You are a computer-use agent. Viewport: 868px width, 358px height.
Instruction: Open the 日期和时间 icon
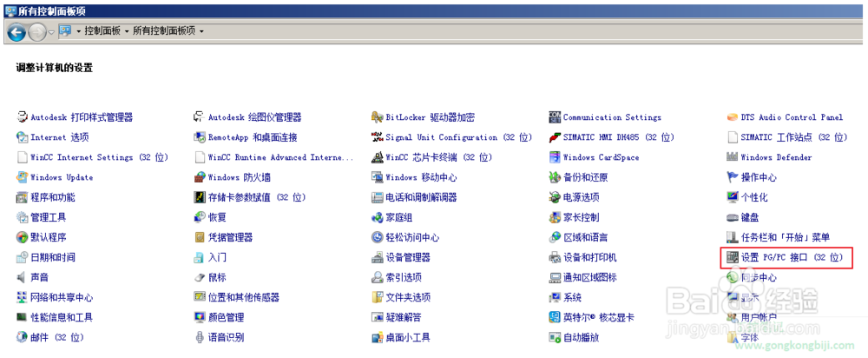23,257
